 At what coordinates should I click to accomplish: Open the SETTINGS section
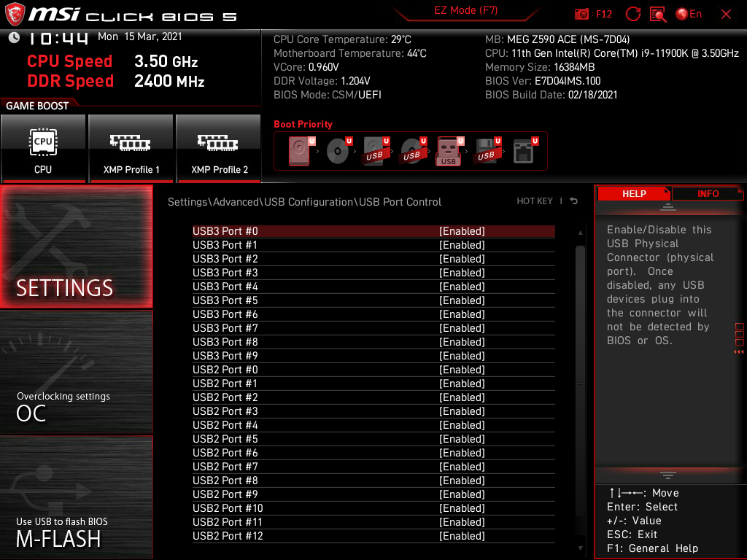point(76,246)
